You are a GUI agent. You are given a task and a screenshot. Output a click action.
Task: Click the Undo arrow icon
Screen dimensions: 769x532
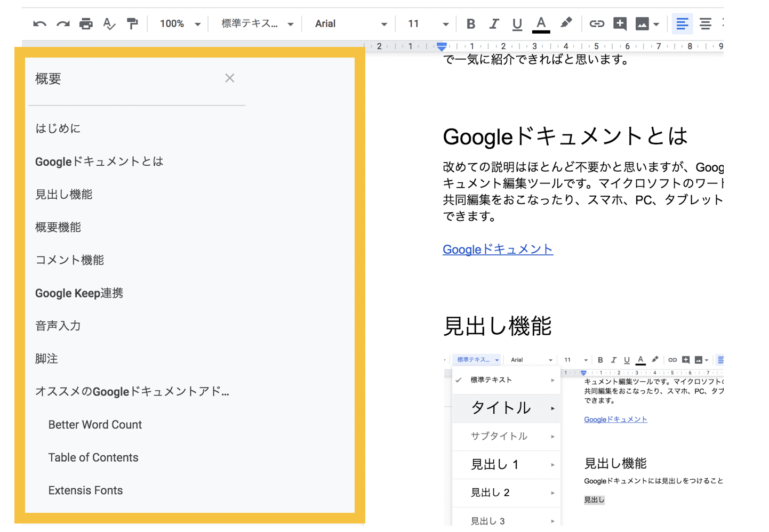(x=39, y=24)
